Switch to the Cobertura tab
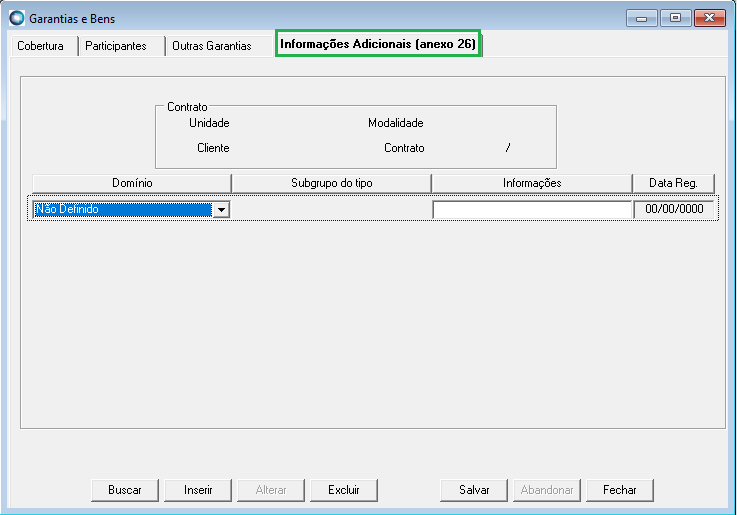 tap(42, 46)
